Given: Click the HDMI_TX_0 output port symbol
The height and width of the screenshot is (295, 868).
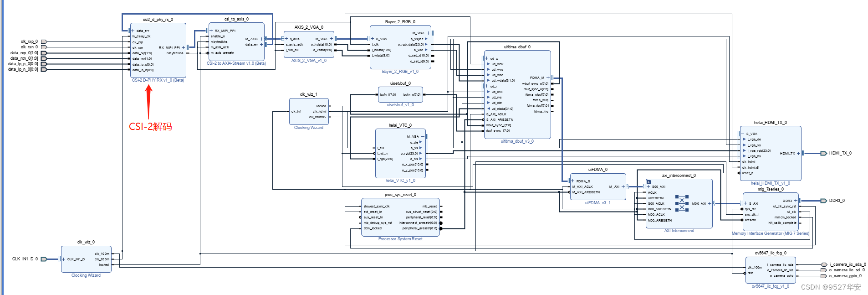Looking at the screenshot, I should pos(823,153).
